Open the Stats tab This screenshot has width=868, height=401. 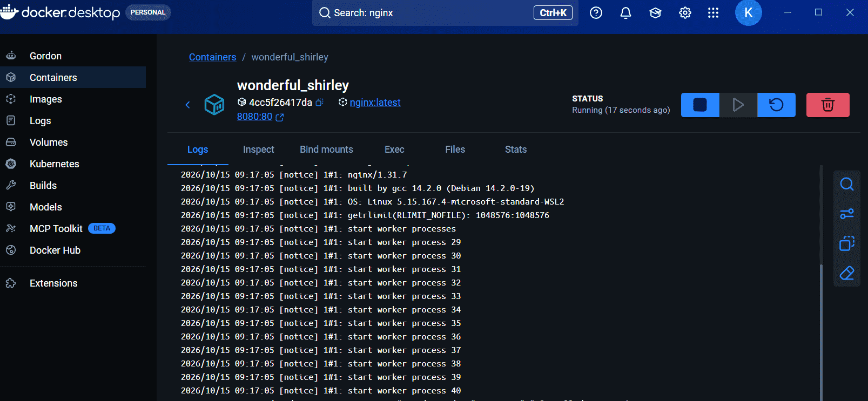[516, 149]
